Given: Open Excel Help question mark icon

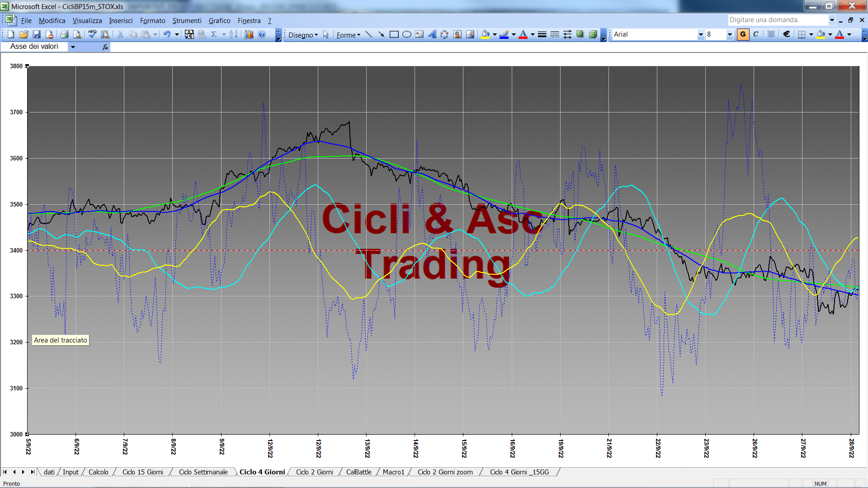Looking at the screenshot, I should coord(262,34).
